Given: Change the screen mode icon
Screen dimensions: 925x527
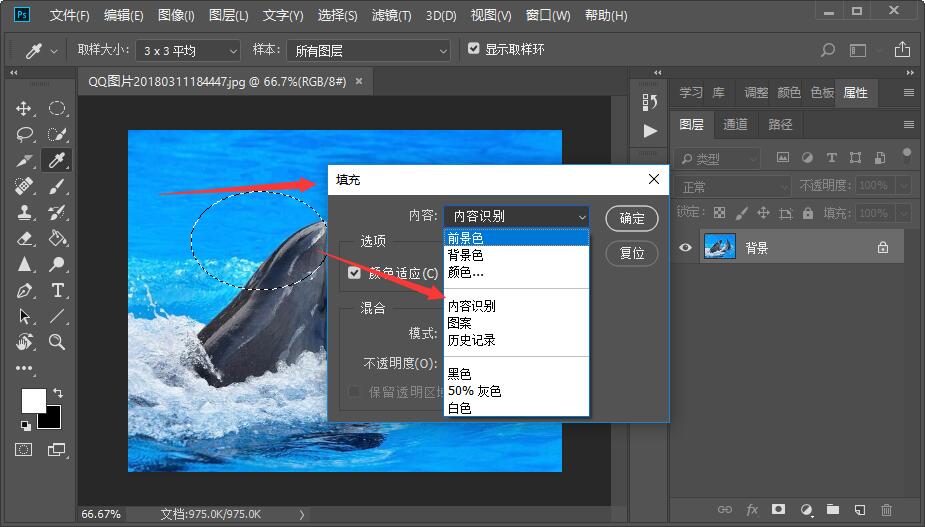Looking at the screenshot, I should tap(56, 450).
